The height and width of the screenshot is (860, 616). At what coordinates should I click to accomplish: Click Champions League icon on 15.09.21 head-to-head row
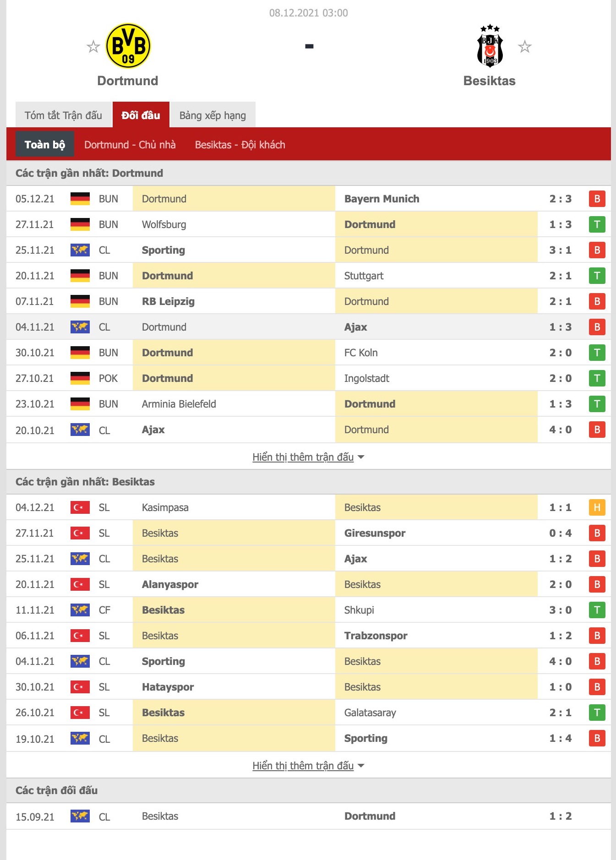80,816
